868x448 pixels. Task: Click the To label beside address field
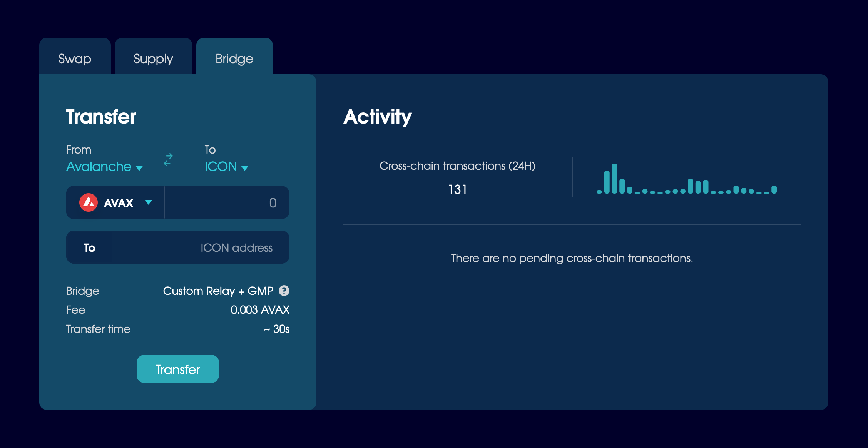coord(89,247)
